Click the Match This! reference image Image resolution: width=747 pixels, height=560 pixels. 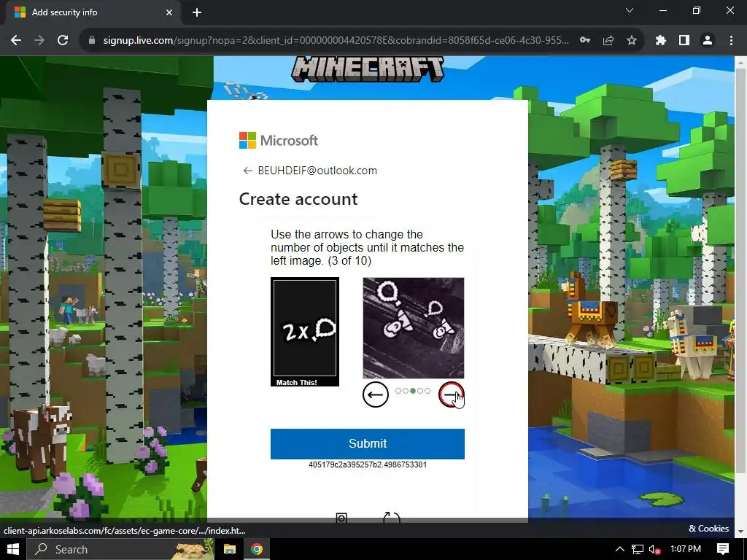click(x=305, y=332)
